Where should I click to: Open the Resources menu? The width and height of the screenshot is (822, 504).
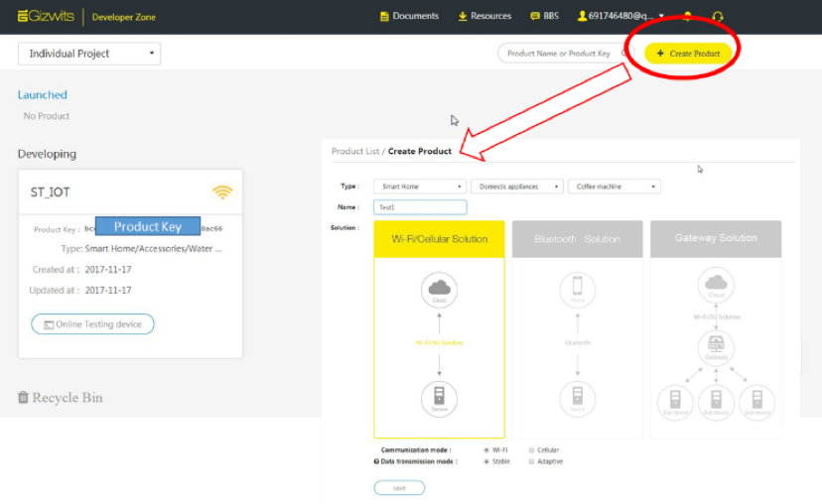coord(484,17)
